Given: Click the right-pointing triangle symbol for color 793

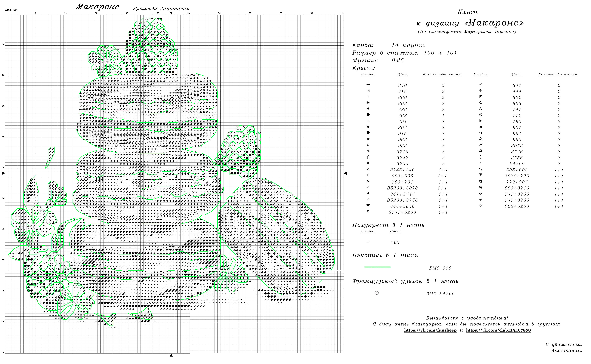Looking at the screenshot, I should pyautogui.click(x=481, y=121).
